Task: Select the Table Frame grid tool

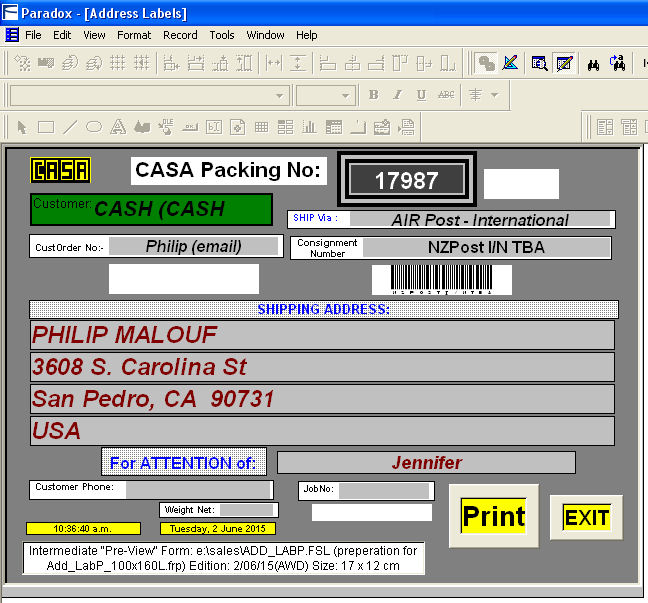Action: 262,127
